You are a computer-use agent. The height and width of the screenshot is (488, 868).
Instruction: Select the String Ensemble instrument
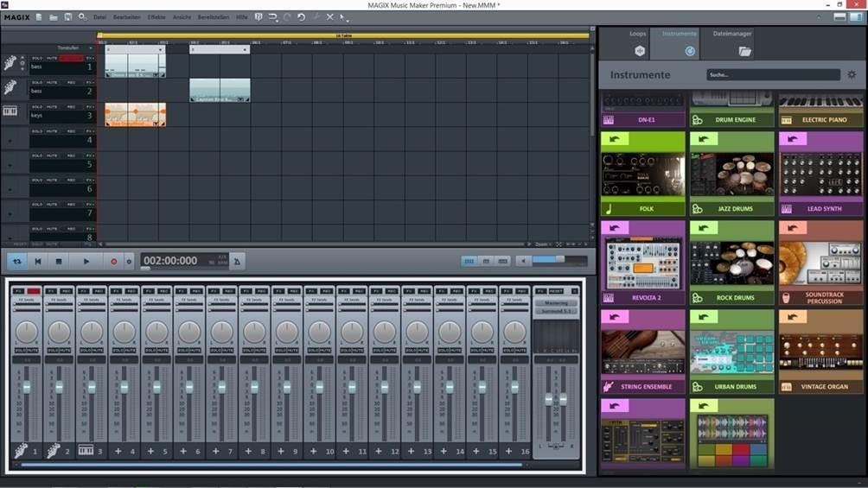coord(642,352)
